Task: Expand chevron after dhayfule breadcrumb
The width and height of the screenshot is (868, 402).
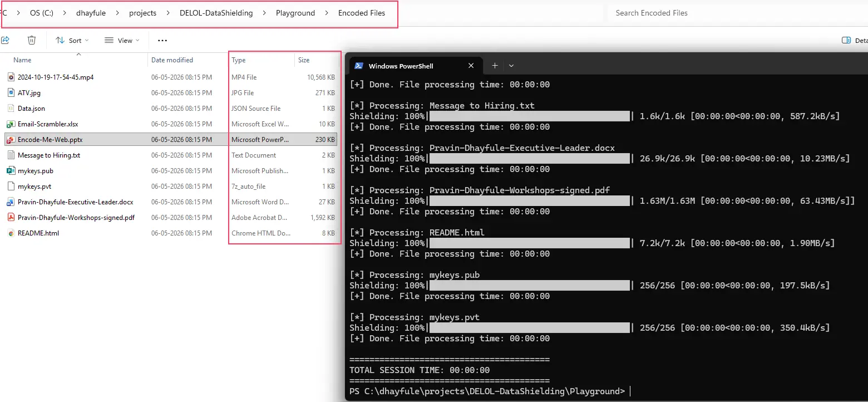Action: click(117, 13)
